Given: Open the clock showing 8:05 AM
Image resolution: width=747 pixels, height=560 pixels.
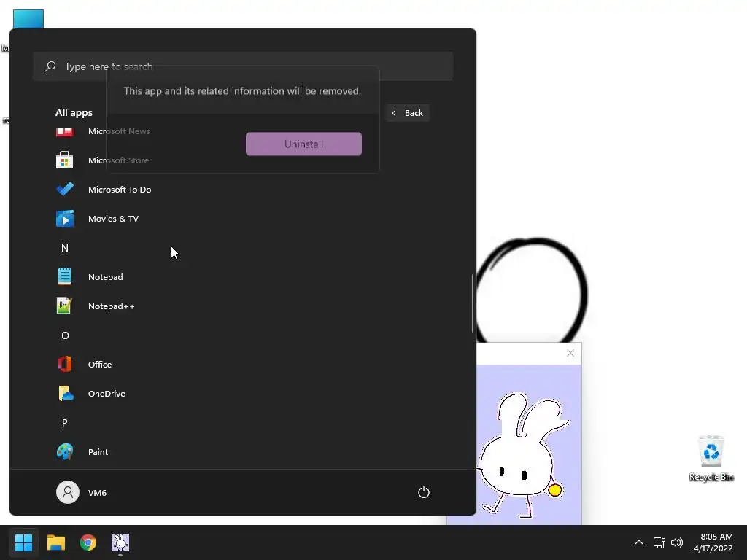Looking at the screenshot, I should point(716,537).
